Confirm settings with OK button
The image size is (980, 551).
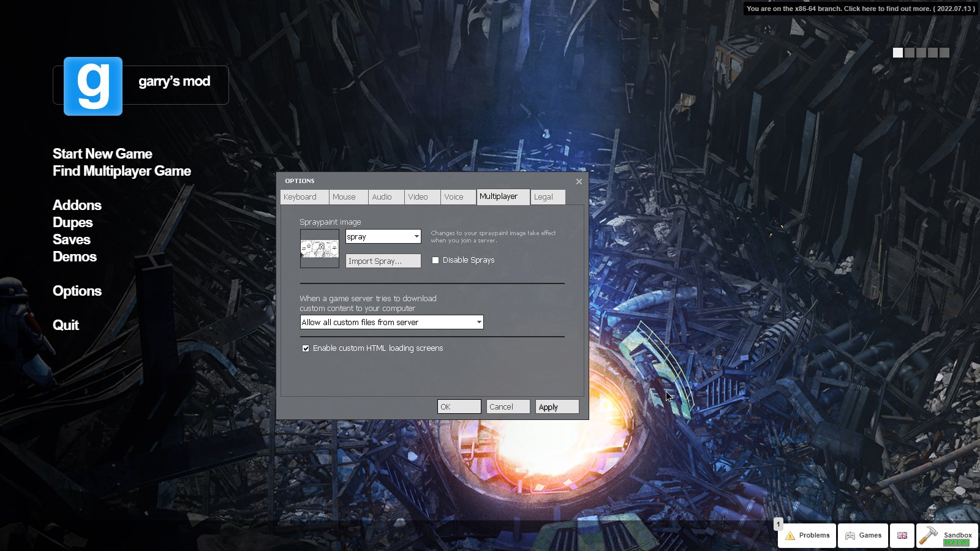459,407
